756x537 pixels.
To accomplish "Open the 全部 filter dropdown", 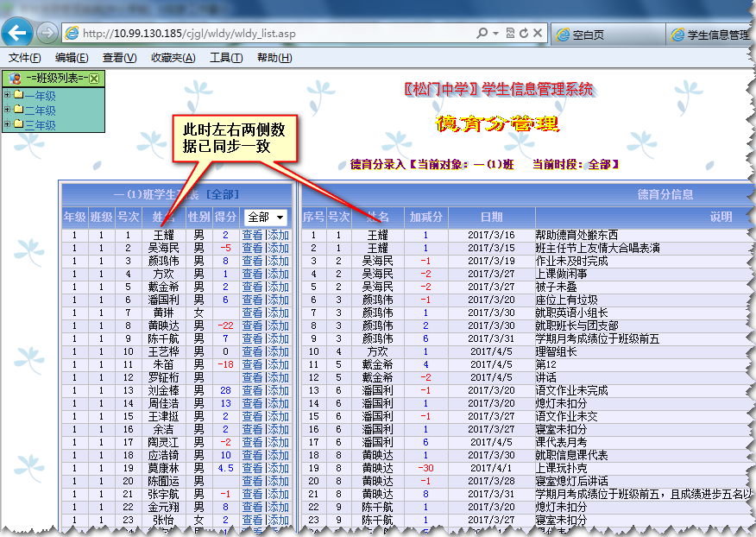I will [267, 217].
